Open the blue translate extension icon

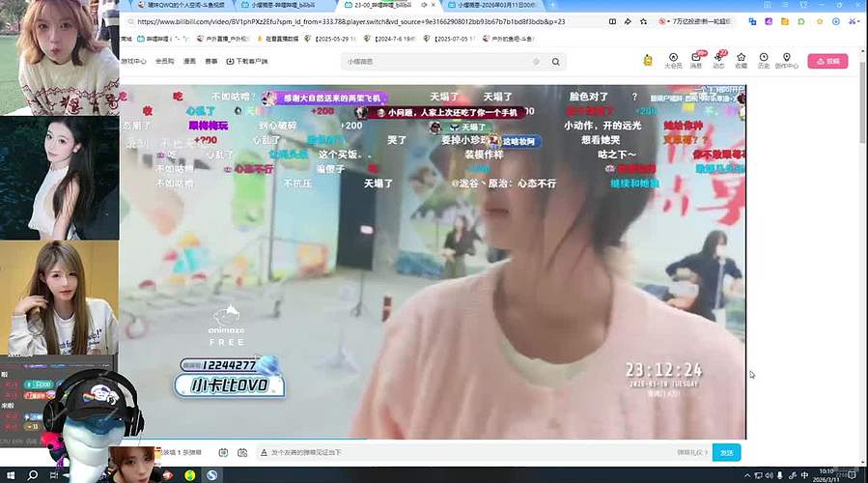[752, 21]
